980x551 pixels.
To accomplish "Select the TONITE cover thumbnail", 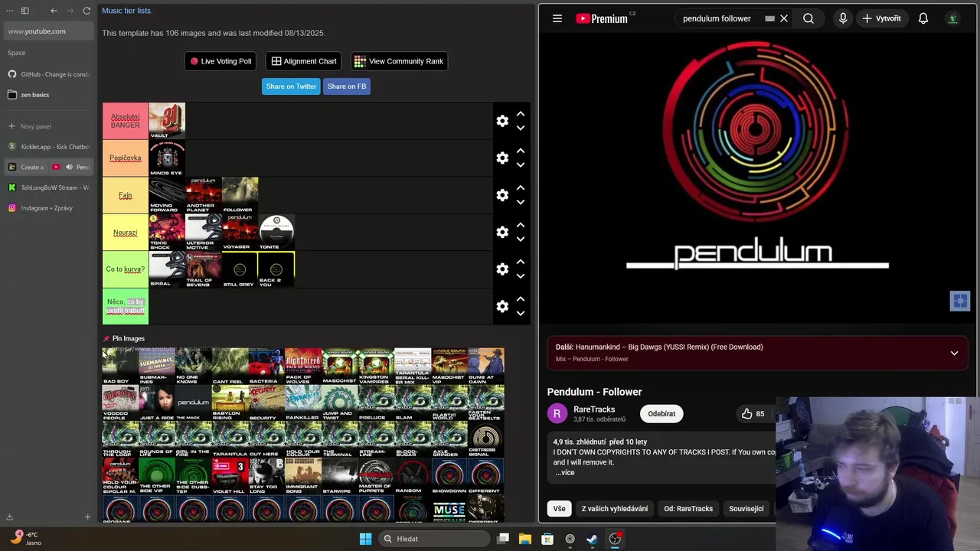I will (x=276, y=232).
